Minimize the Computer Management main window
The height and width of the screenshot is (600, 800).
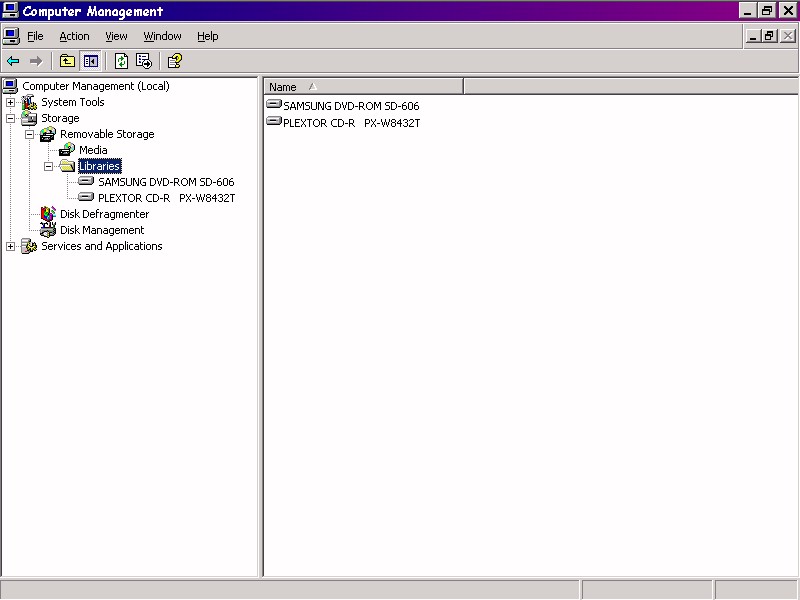(748, 11)
